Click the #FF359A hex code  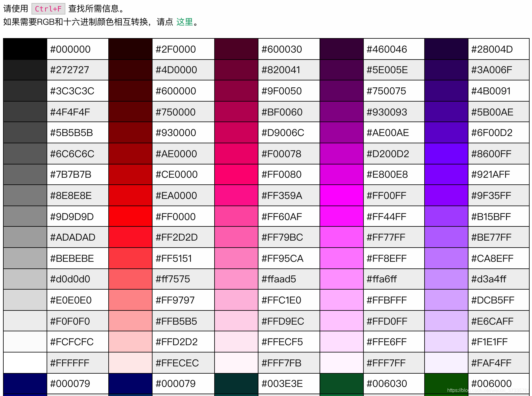point(282,196)
